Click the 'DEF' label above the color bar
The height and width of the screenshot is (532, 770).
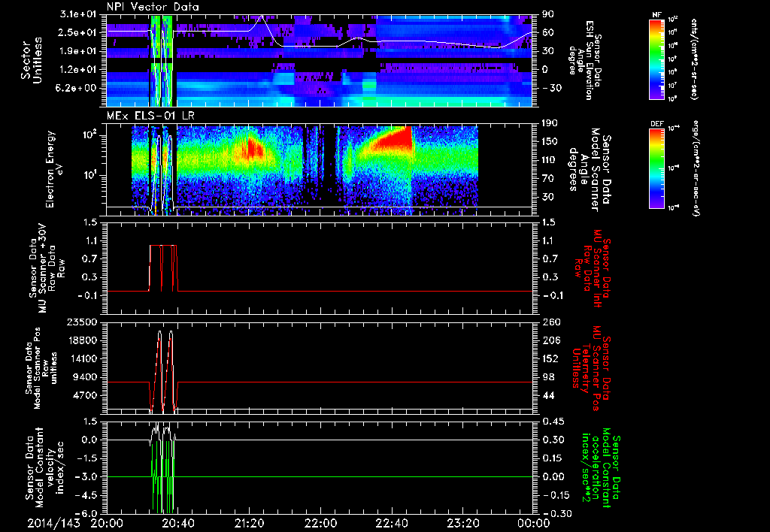coord(657,124)
